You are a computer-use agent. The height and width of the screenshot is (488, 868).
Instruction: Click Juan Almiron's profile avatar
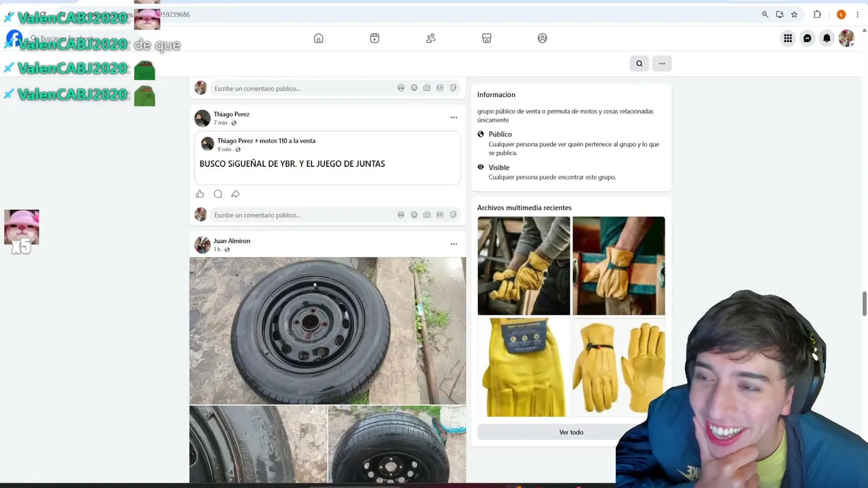[x=202, y=245]
